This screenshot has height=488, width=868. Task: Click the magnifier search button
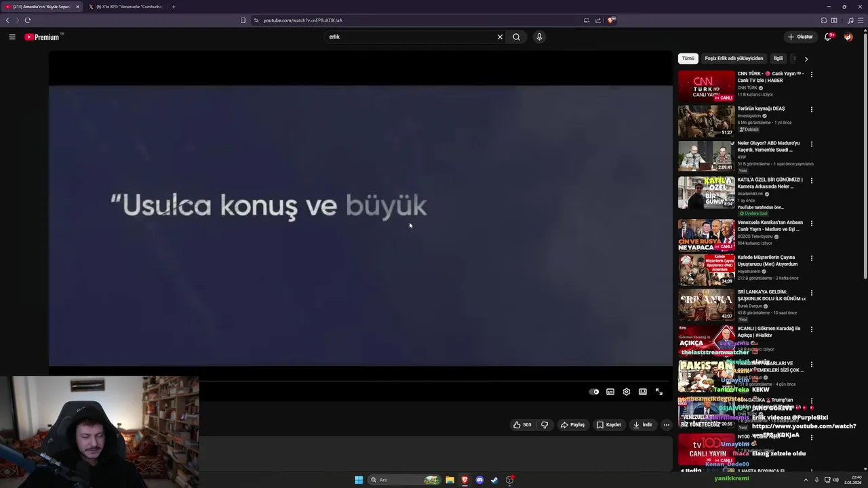coord(516,37)
